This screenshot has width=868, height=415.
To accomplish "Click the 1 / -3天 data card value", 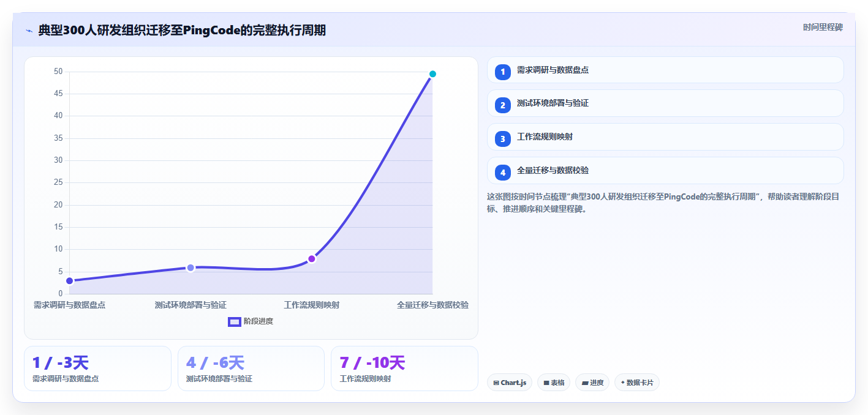I will pos(61,363).
